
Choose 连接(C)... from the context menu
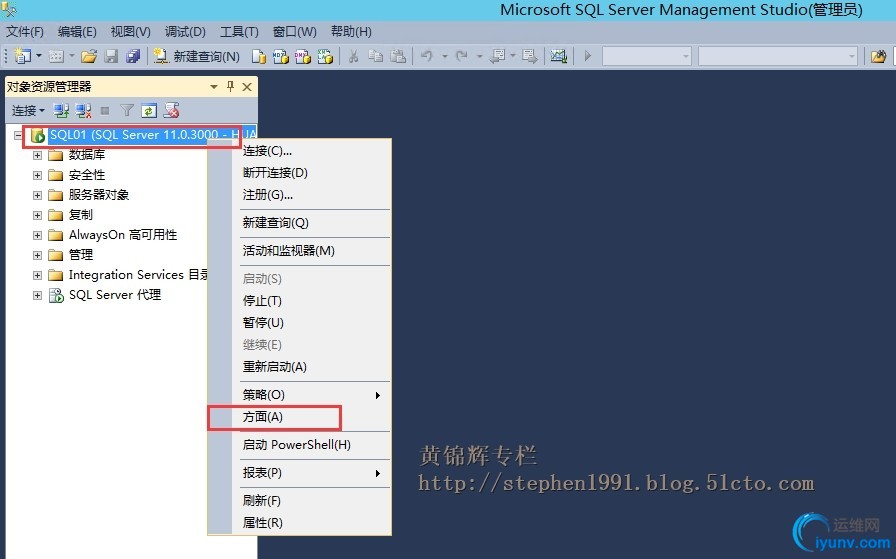point(299,151)
